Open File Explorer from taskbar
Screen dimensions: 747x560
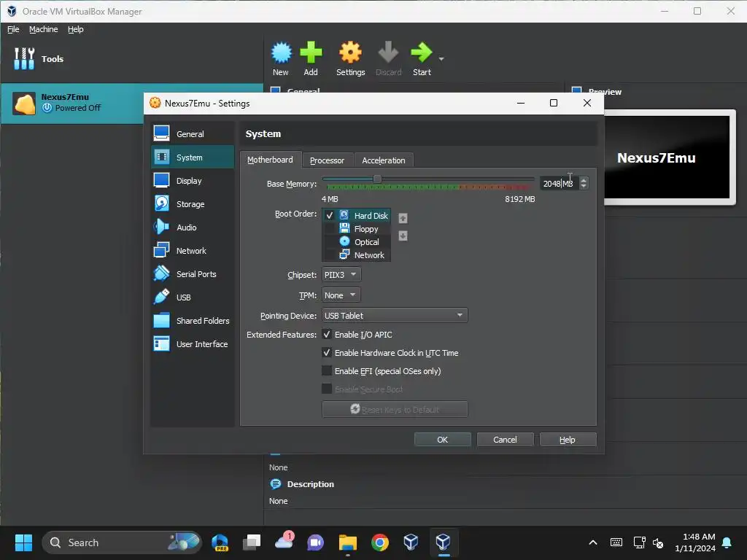pyautogui.click(x=348, y=542)
